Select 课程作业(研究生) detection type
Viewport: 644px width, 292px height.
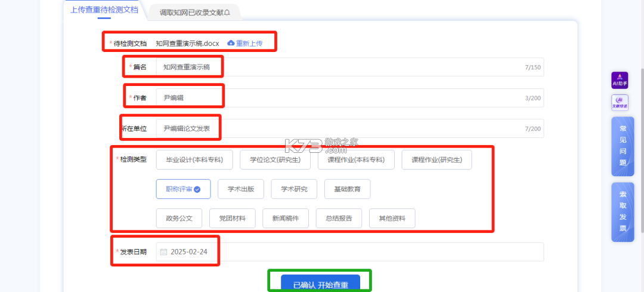pyautogui.click(x=436, y=159)
